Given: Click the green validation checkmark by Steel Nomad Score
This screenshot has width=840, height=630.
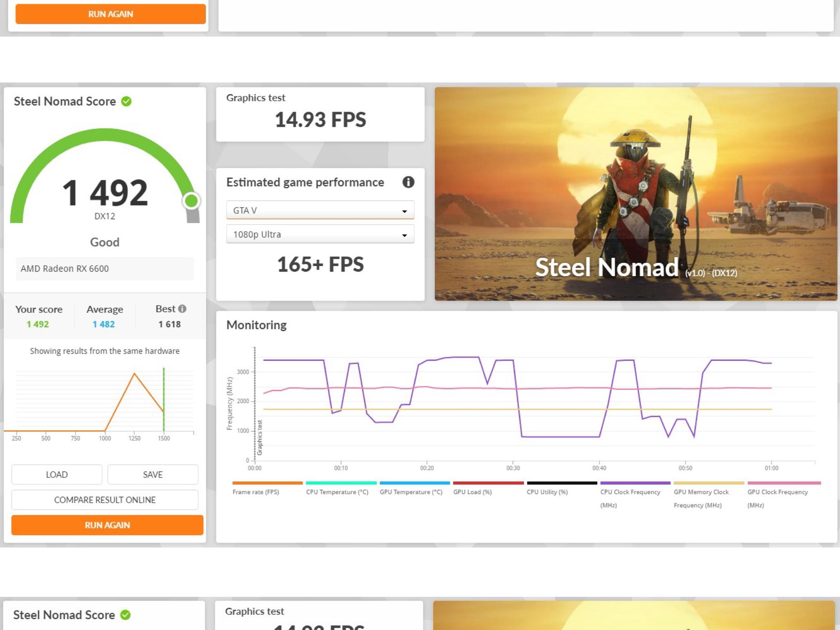Looking at the screenshot, I should (x=126, y=101).
